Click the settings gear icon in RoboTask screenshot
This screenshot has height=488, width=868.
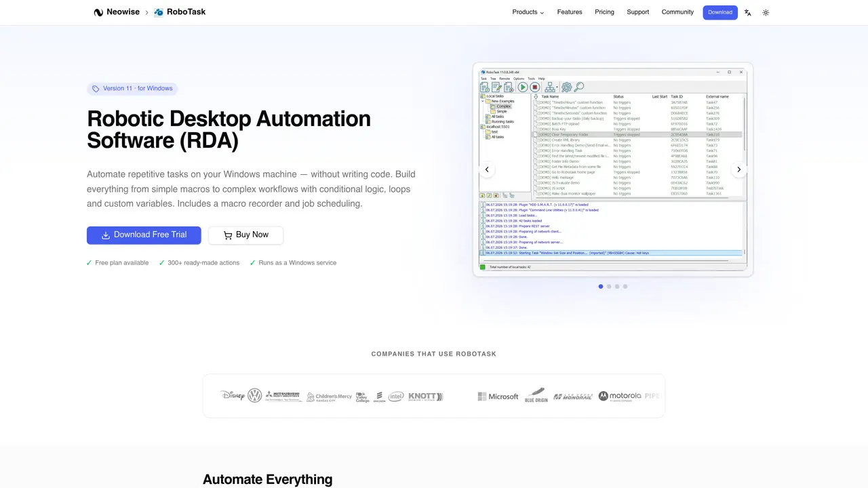[x=566, y=87]
